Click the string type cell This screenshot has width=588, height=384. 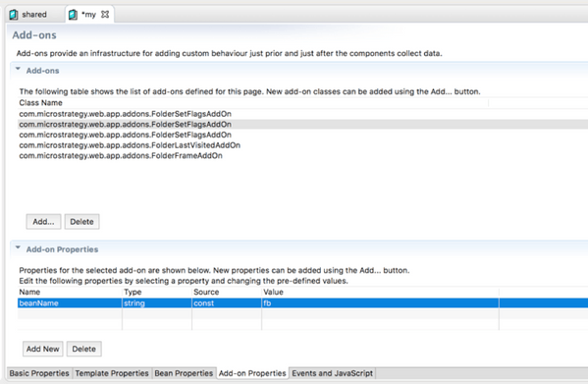[157, 303]
